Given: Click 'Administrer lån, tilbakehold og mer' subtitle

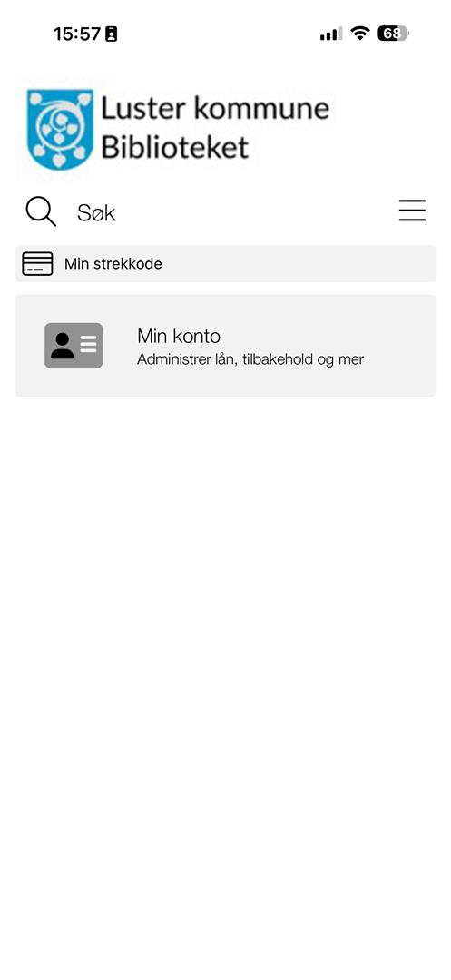Looking at the screenshot, I should point(250,359).
